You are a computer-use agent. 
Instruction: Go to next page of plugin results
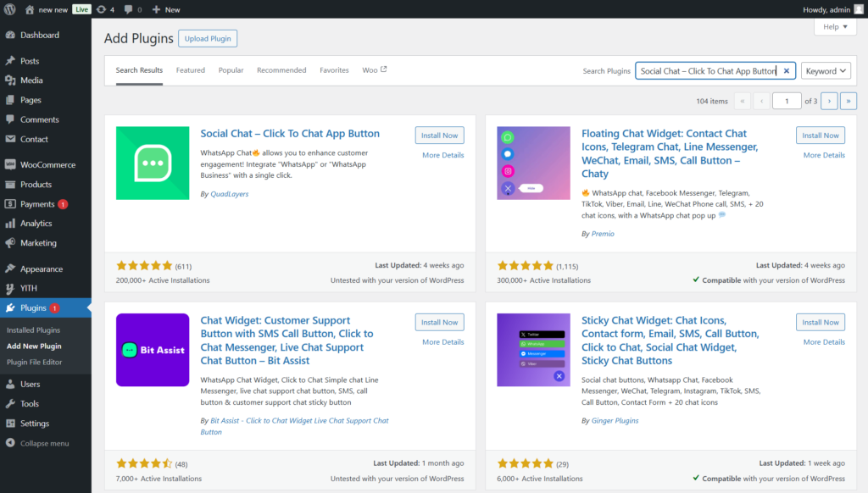point(829,101)
